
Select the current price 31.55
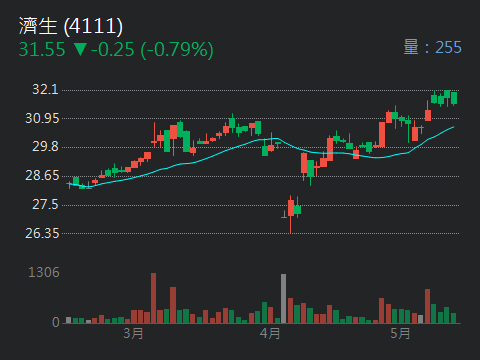(42, 49)
